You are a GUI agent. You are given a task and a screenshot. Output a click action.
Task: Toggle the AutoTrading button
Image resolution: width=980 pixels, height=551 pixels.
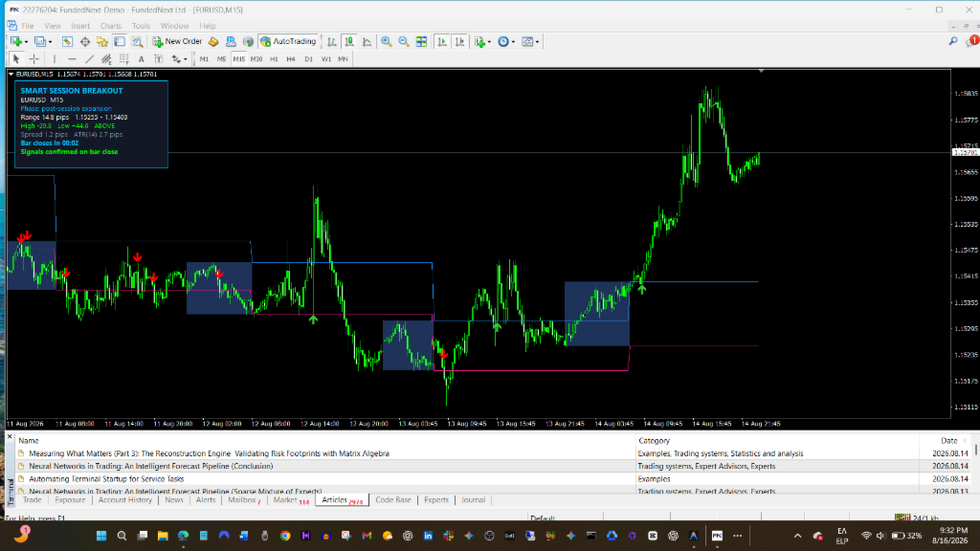tap(288, 42)
